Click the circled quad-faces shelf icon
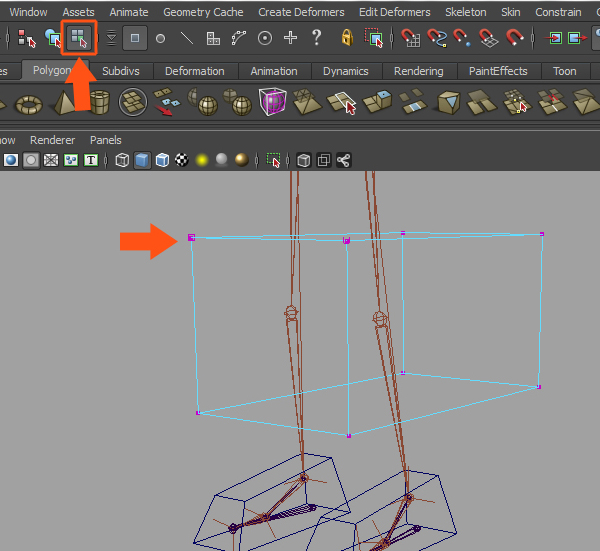600x551 pixels. [x=133, y=102]
